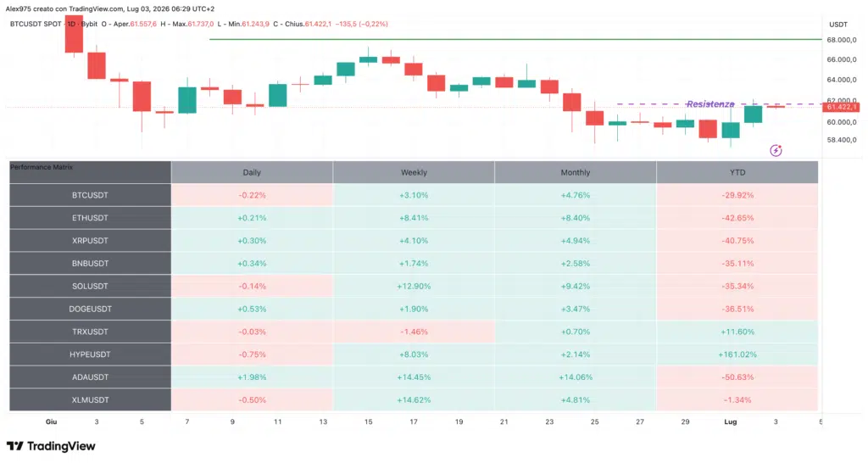Viewport: 868px width, 463px height.
Task: Click the Lug month label on time axis
Action: 730,421
